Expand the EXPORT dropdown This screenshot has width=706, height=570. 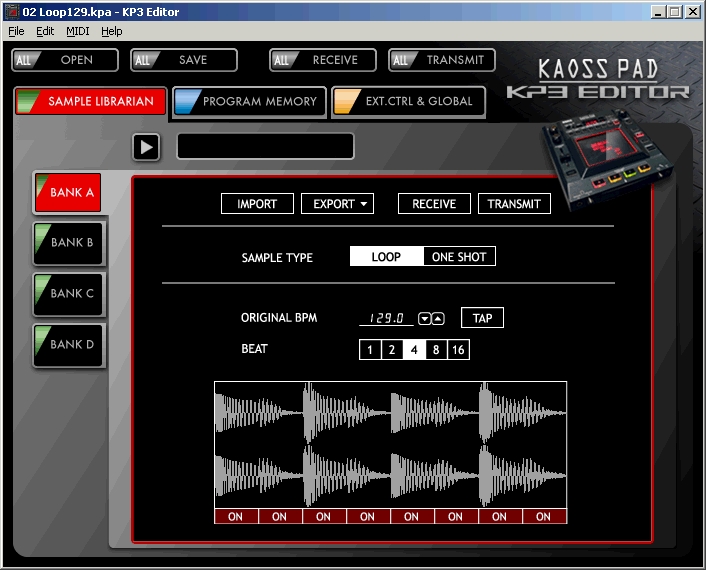[x=337, y=204]
